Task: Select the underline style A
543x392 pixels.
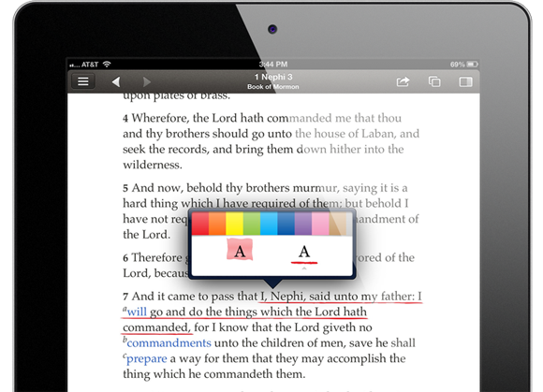Action: point(304,254)
